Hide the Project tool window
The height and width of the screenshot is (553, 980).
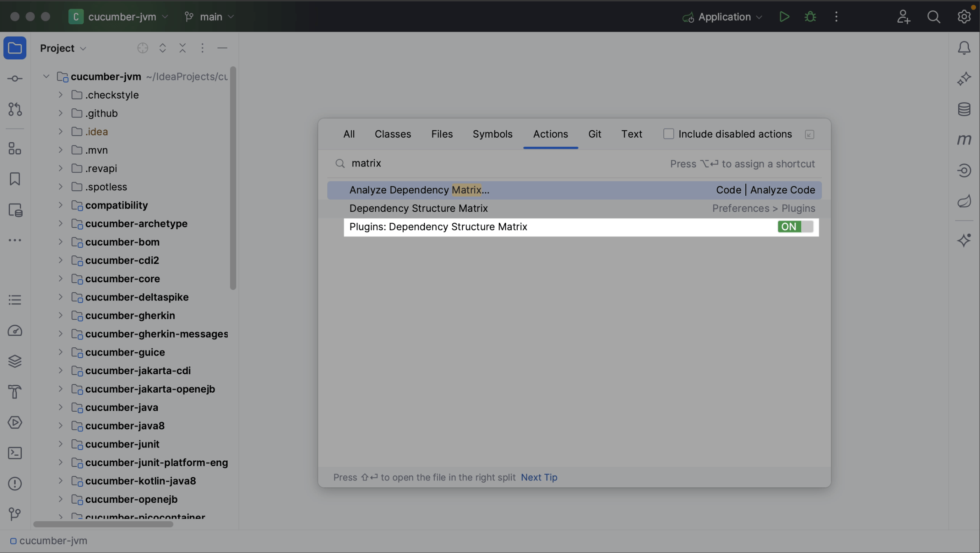[x=222, y=48]
